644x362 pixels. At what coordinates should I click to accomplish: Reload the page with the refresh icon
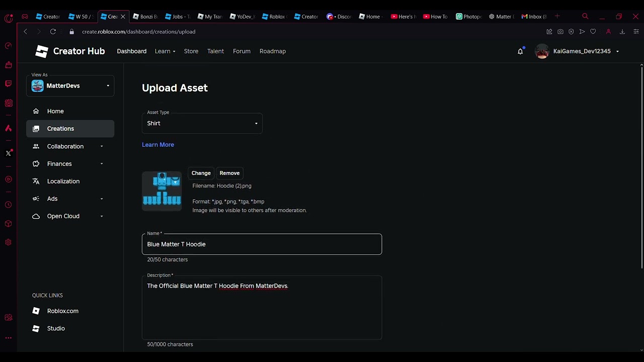53,32
